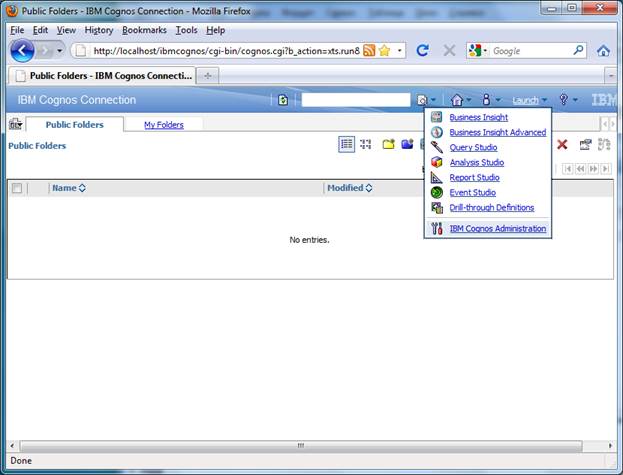The height and width of the screenshot is (475, 623).
Task: Click the New Package blue folder icon
Action: click(407, 144)
